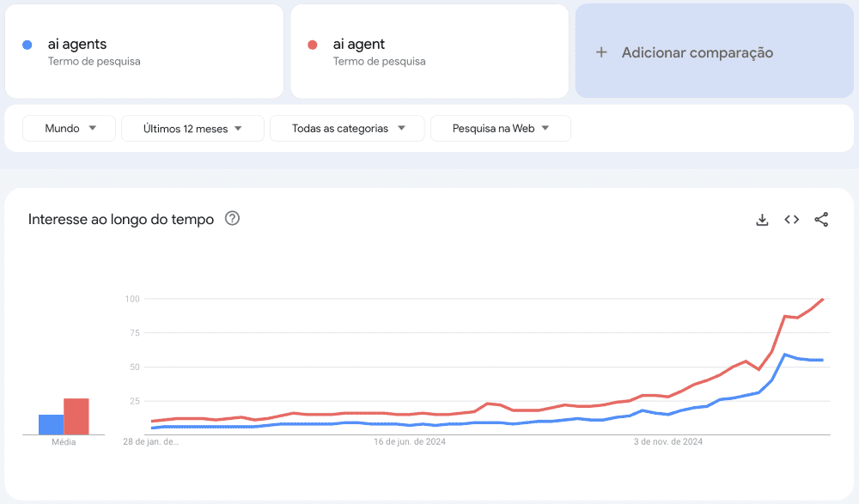Click the 3 de nov. de 2024 axis label
Image resolution: width=859 pixels, height=504 pixels.
coord(668,442)
